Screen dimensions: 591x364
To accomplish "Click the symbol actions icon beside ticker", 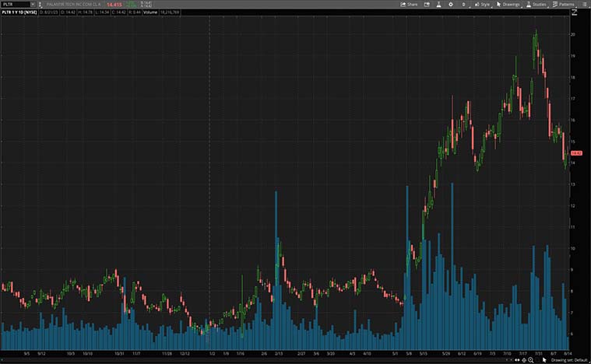I will click(x=40, y=5).
